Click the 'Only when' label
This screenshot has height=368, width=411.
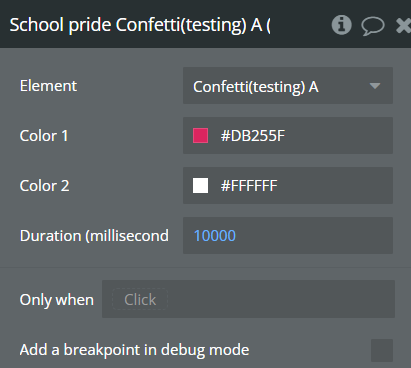point(57,299)
